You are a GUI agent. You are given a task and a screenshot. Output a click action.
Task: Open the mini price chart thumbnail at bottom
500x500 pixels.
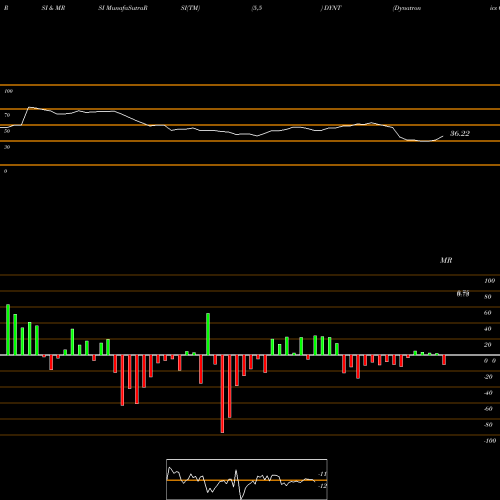(247, 479)
